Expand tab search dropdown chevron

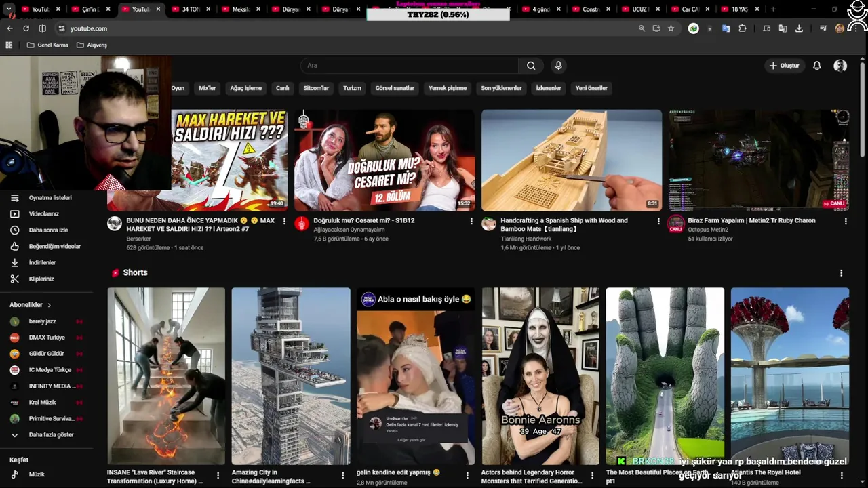pyautogui.click(x=9, y=9)
